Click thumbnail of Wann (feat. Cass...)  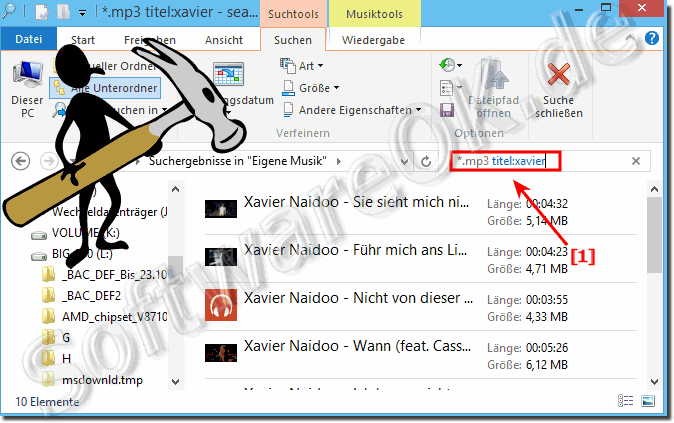pyautogui.click(x=221, y=353)
